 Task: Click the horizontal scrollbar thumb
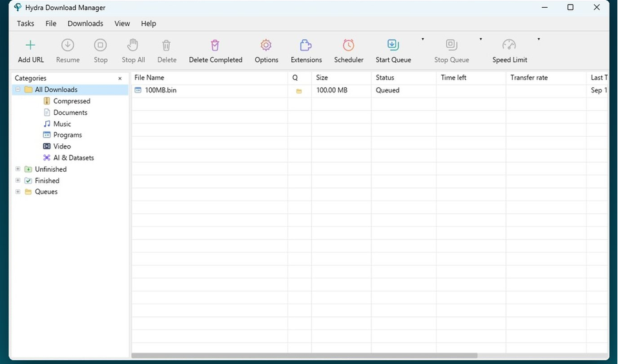pyautogui.click(x=304, y=356)
